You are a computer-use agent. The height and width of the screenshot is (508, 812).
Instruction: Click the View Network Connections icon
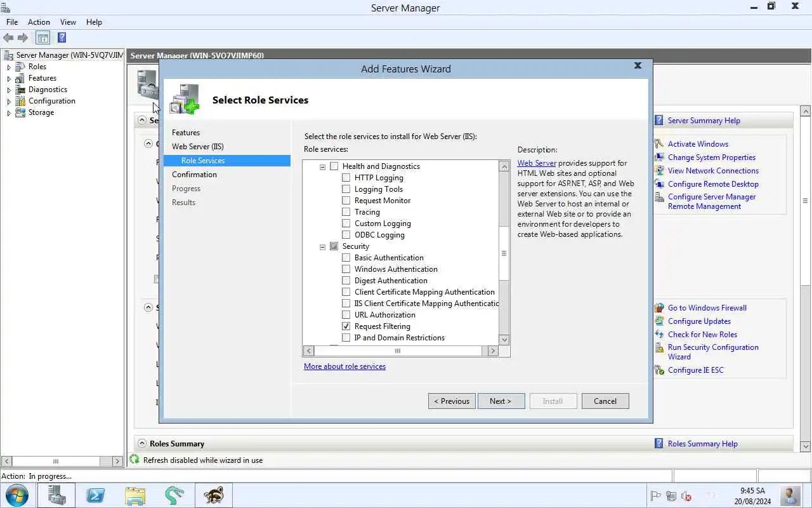click(659, 171)
